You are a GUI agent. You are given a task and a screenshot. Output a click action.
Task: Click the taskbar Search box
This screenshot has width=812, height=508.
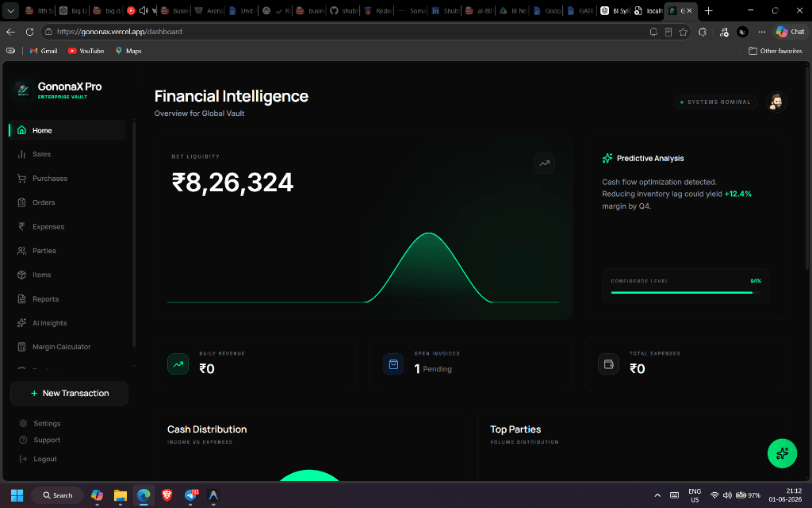click(57, 495)
